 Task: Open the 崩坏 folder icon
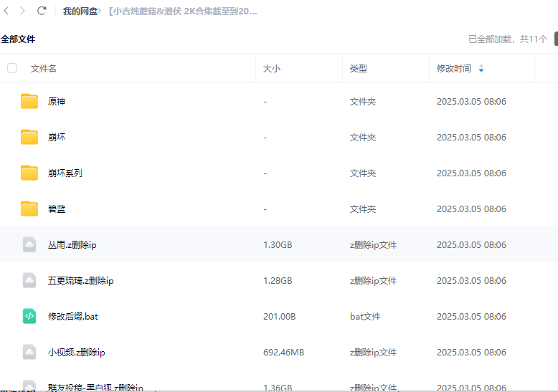29,138
